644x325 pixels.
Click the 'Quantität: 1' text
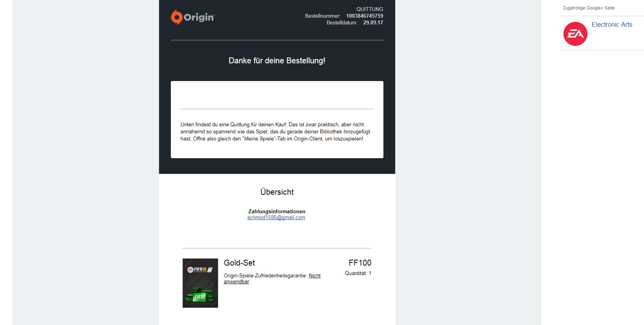358,273
